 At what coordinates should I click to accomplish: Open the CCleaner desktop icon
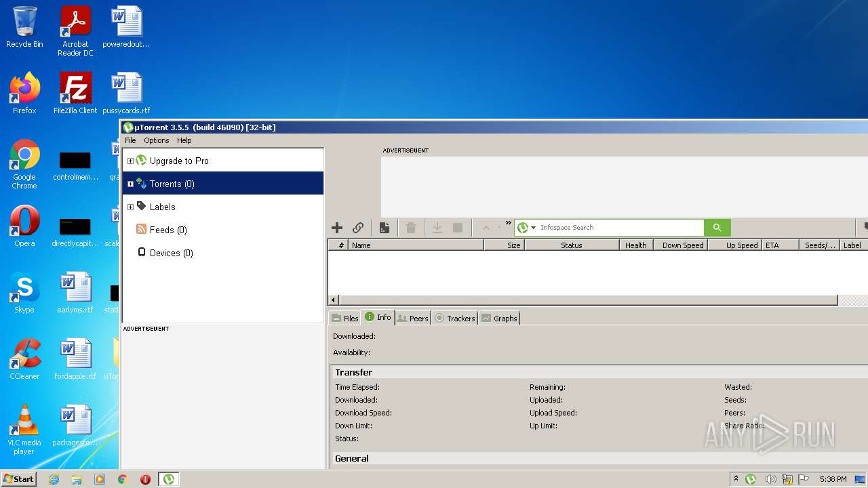click(x=24, y=359)
